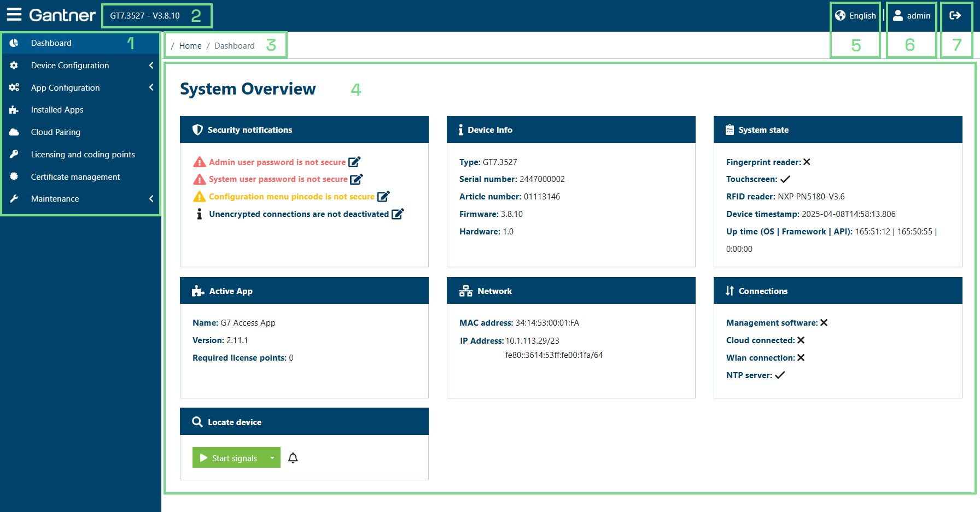The image size is (980, 512).
Task: Open the admin user menu
Action: click(x=912, y=16)
